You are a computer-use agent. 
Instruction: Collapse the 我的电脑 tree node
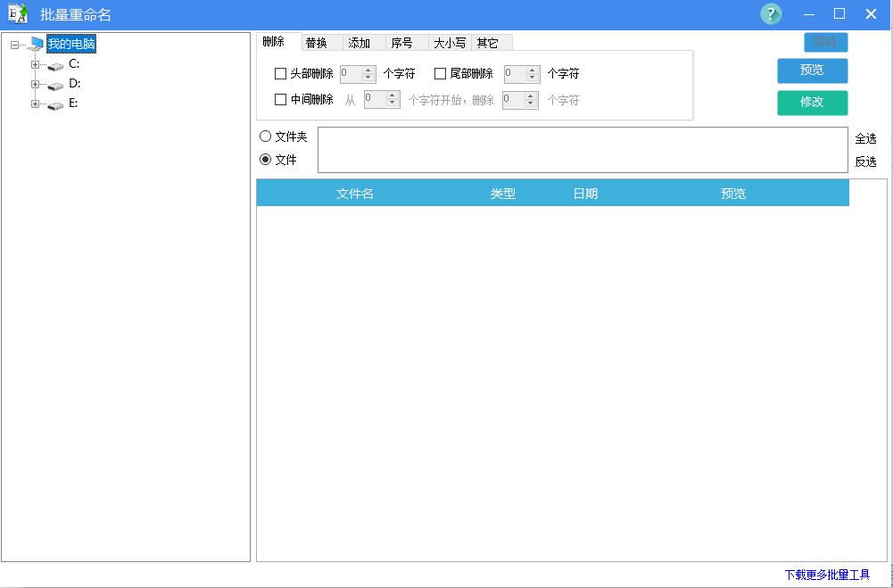(x=15, y=45)
